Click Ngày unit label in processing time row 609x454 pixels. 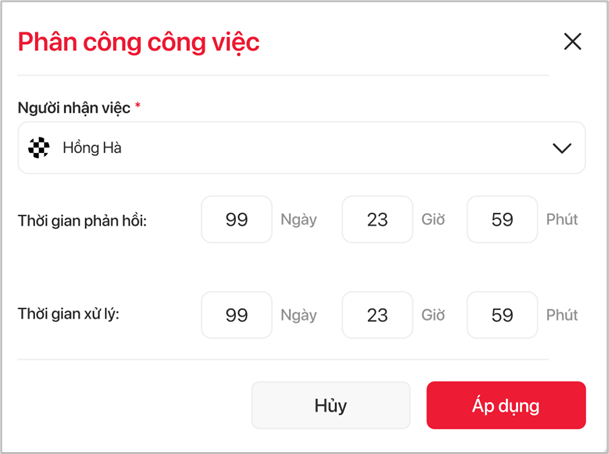click(299, 315)
